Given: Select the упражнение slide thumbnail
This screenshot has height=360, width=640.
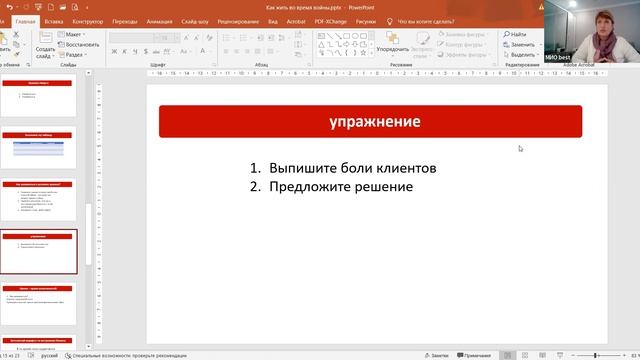Looking at the screenshot, I should (39, 251).
